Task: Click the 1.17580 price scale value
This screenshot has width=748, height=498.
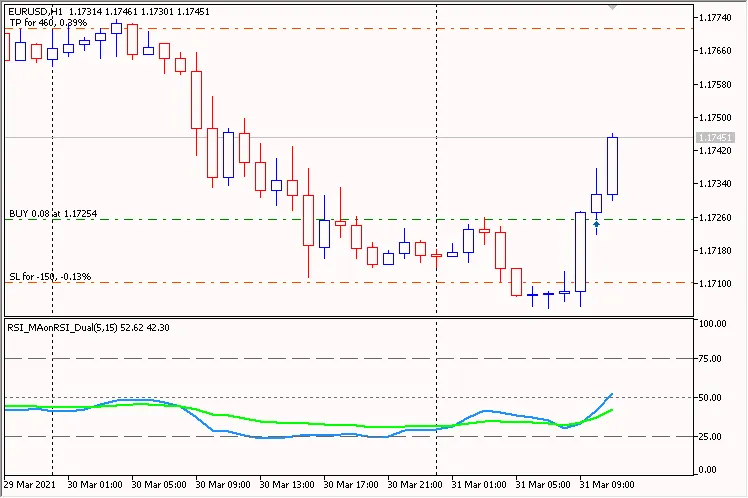Action: click(x=715, y=84)
